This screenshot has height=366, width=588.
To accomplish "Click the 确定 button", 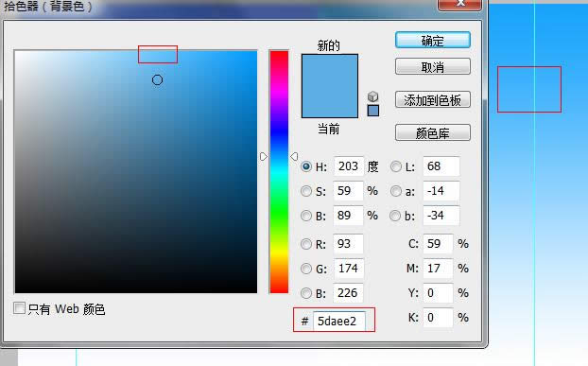I will 433,40.
